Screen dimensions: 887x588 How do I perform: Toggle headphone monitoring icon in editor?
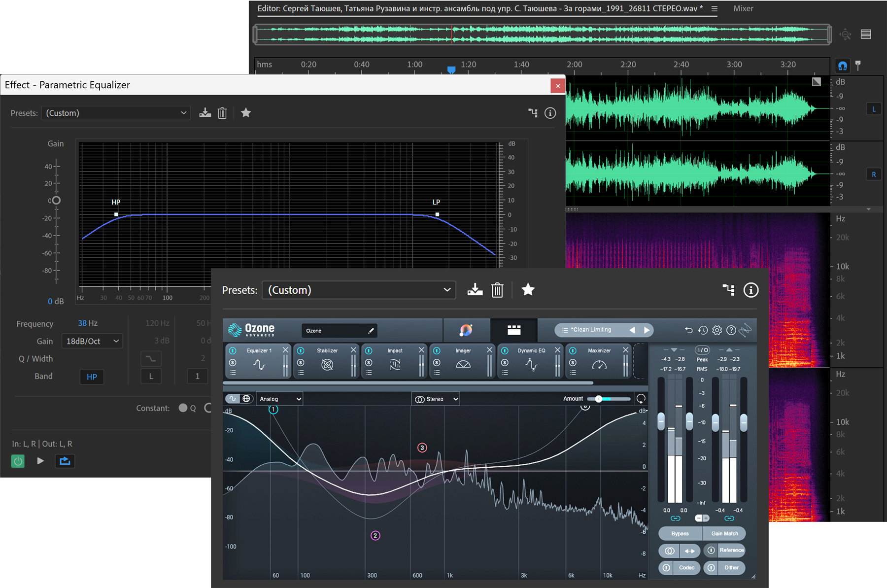[843, 65]
